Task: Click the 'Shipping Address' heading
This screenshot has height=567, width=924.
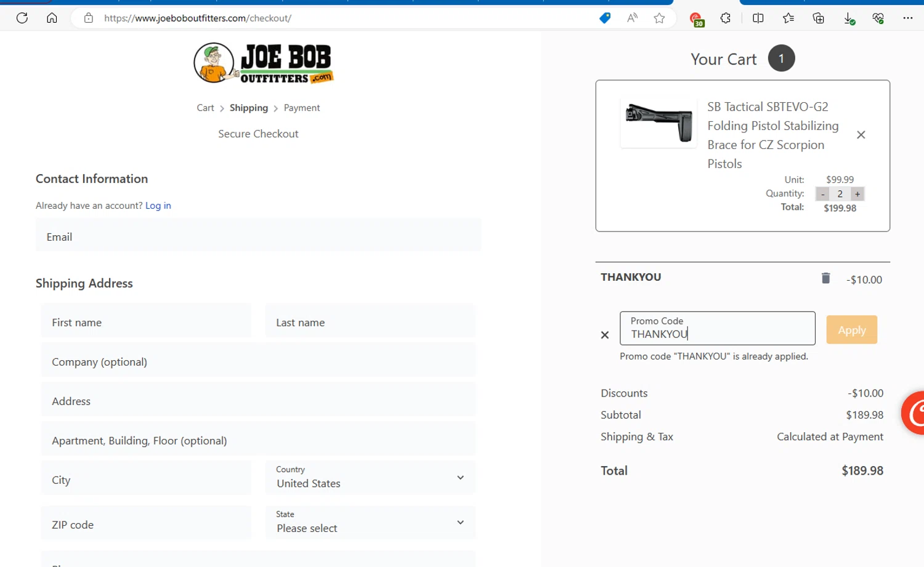Action: [x=84, y=283]
